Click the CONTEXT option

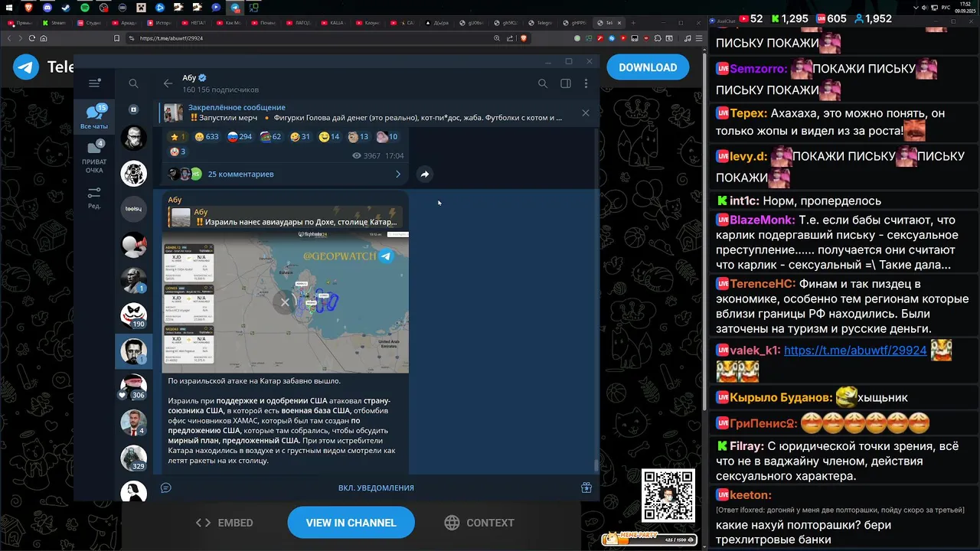[x=479, y=523]
